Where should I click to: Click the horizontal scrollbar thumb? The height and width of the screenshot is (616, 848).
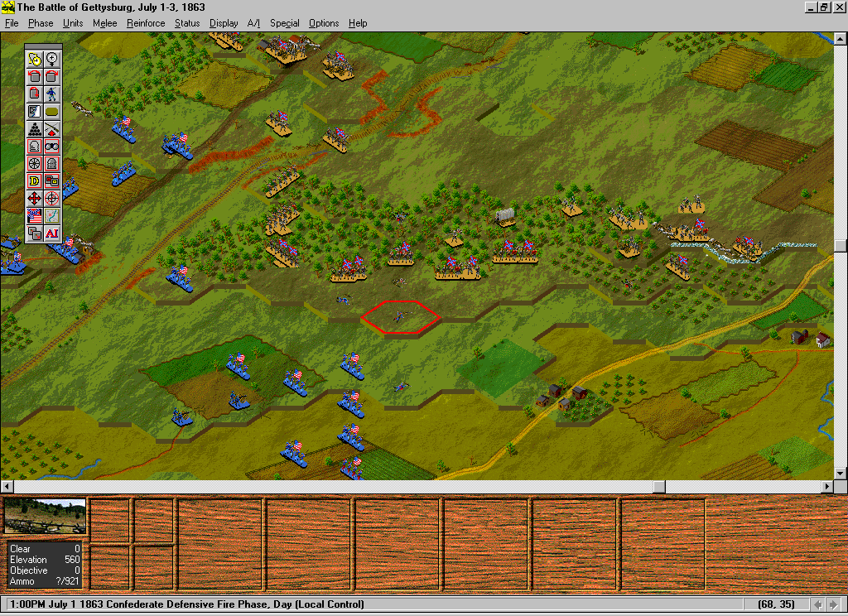coord(659,486)
